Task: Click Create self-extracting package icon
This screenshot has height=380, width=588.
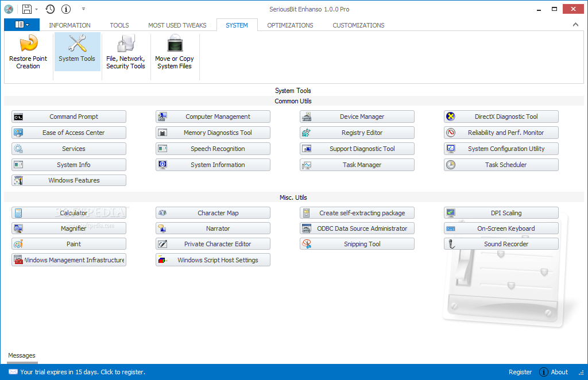Action: pos(307,213)
